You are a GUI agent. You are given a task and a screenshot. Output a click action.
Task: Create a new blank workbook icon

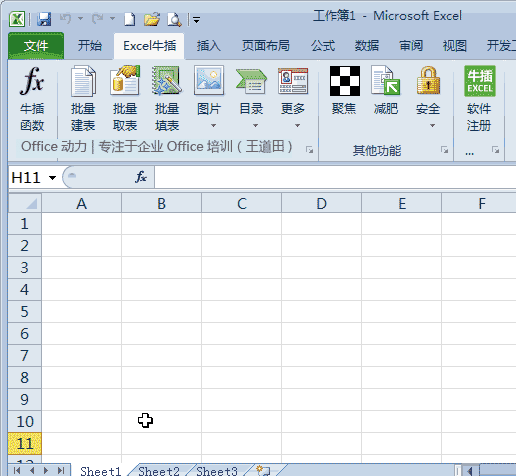(x=130, y=19)
